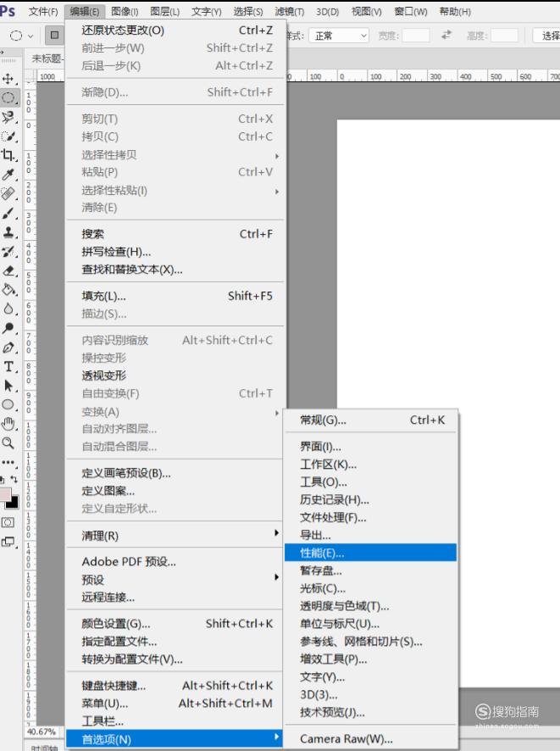Select the Pen tool

point(8,348)
